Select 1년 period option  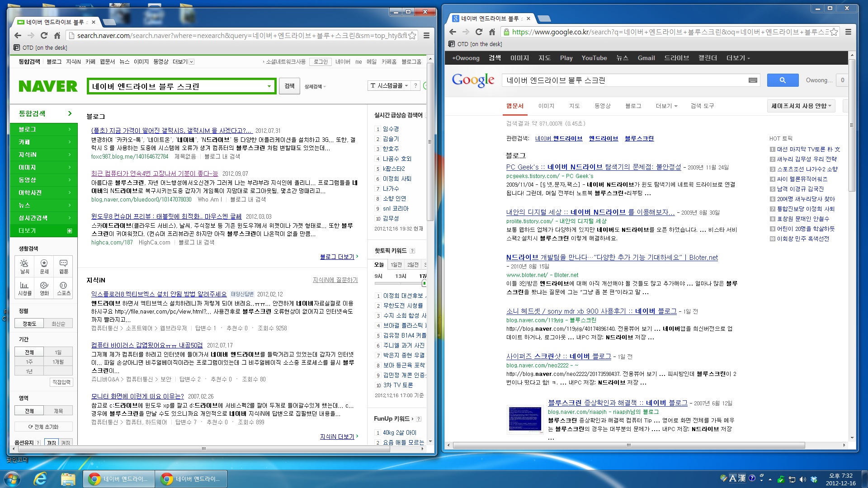coord(29,371)
